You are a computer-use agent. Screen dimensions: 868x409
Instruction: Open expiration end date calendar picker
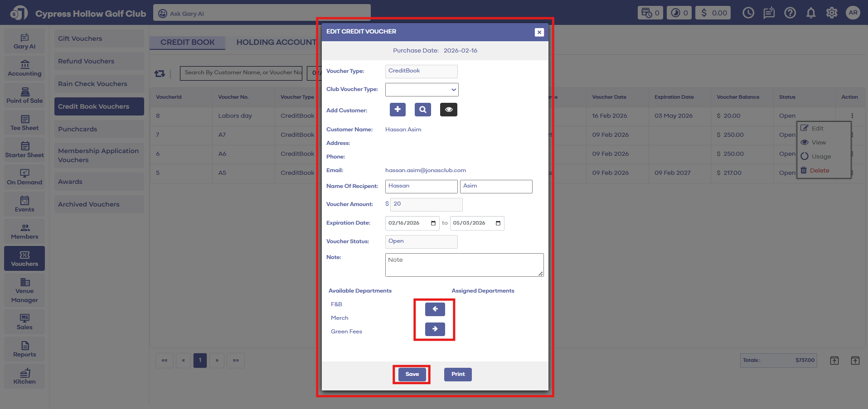point(498,223)
